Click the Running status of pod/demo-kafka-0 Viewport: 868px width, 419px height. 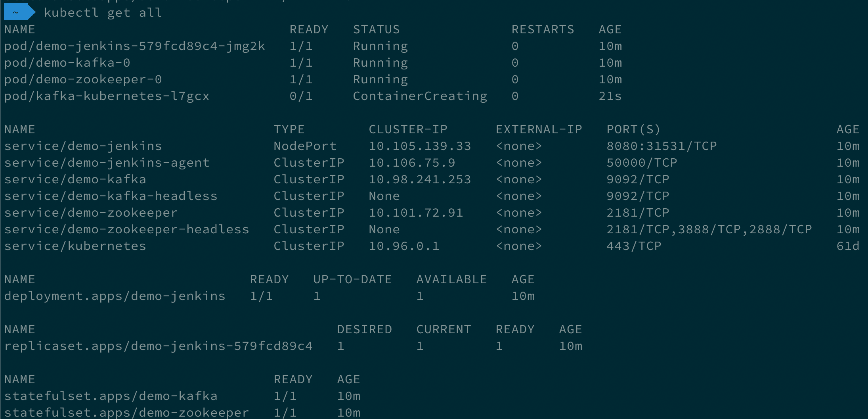click(x=380, y=62)
